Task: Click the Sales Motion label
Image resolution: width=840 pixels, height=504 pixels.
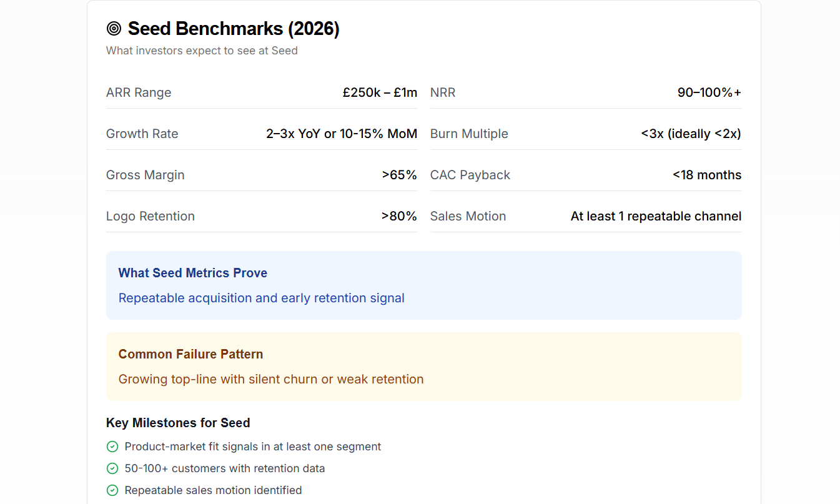Action: pos(468,216)
